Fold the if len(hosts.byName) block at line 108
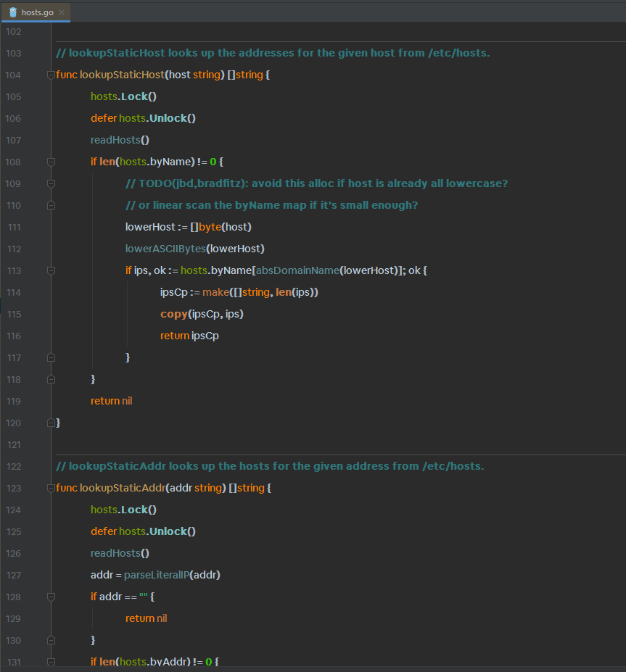The width and height of the screenshot is (626, 672). click(x=51, y=162)
